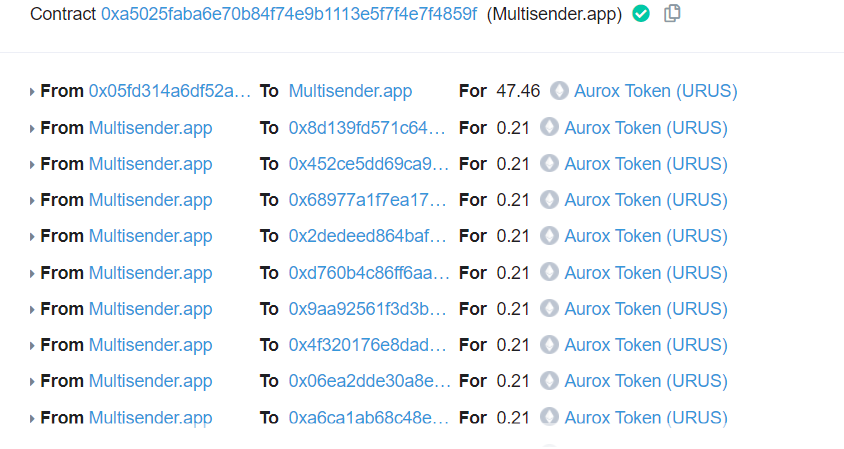The height and width of the screenshot is (449, 844).
Task: Expand the transfer from 0x05fd314a6df52a
Action: pos(32,92)
